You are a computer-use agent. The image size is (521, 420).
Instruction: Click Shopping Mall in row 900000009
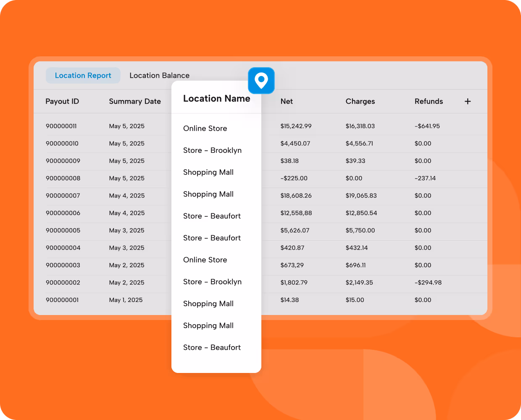pos(208,172)
